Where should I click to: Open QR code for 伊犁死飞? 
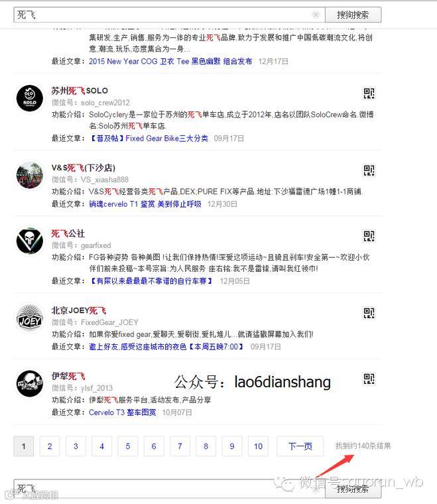(369, 379)
